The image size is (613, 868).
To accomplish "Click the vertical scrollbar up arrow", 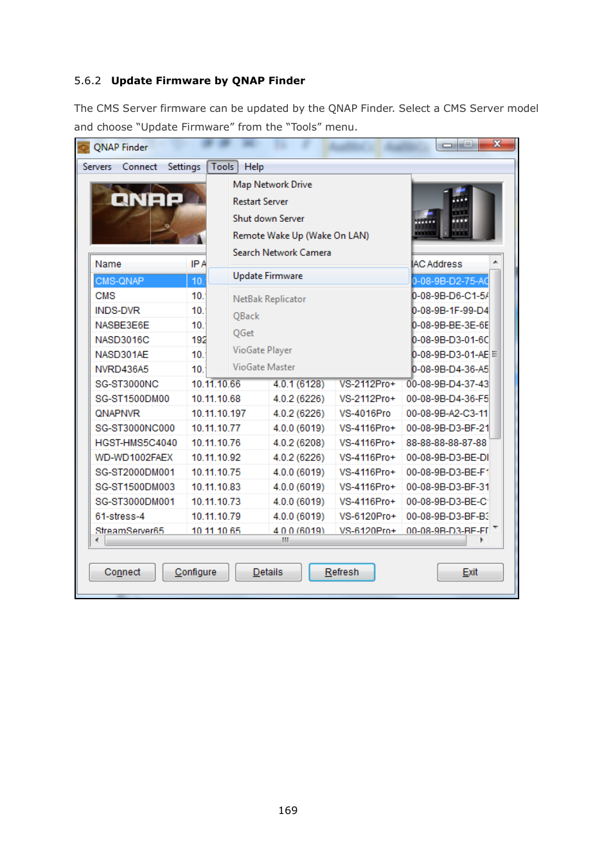I will tap(495, 262).
